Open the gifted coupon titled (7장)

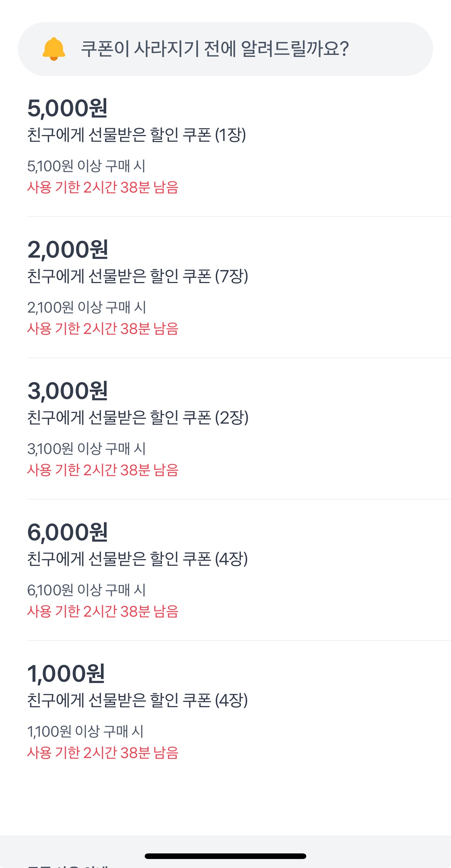coord(138,276)
